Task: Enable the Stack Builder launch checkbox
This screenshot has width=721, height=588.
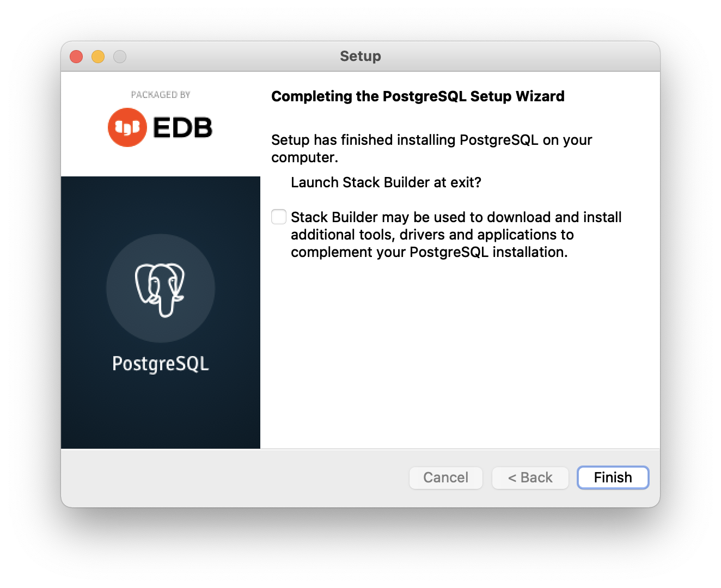Action: pos(279,217)
